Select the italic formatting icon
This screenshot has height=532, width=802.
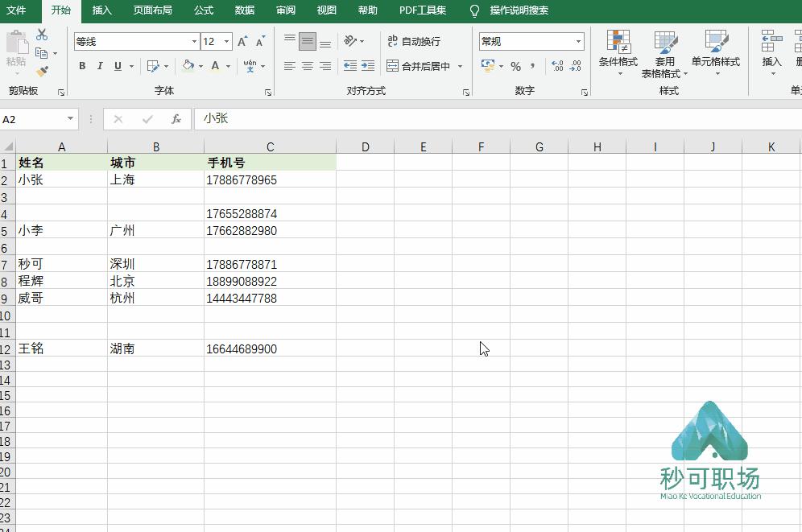coord(101,66)
